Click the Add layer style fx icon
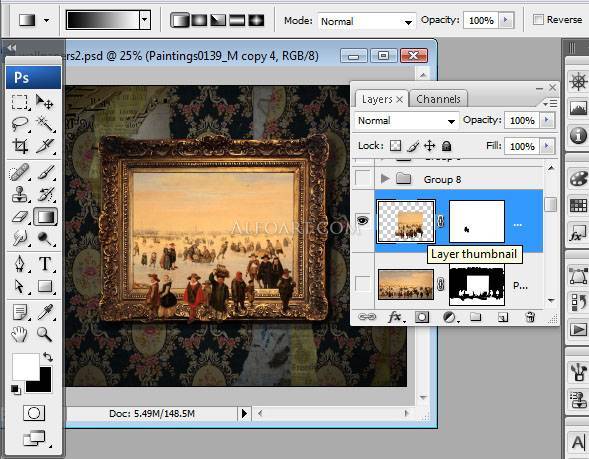The width and height of the screenshot is (589, 459). (395, 317)
